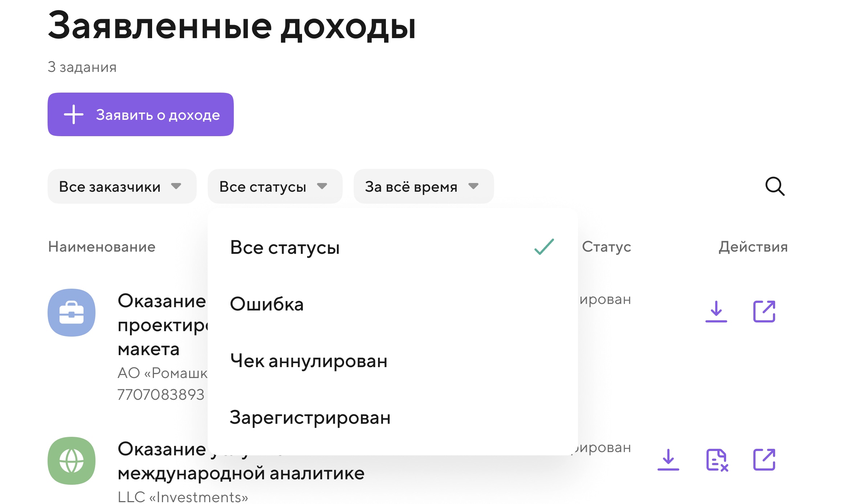Screen dimensions: 855x504
Task: Click the 'Статус' column header
Action: click(x=606, y=247)
